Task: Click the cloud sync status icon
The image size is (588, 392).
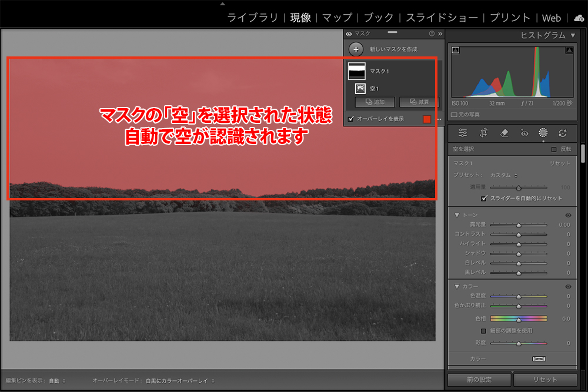Action: (x=579, y=19)
